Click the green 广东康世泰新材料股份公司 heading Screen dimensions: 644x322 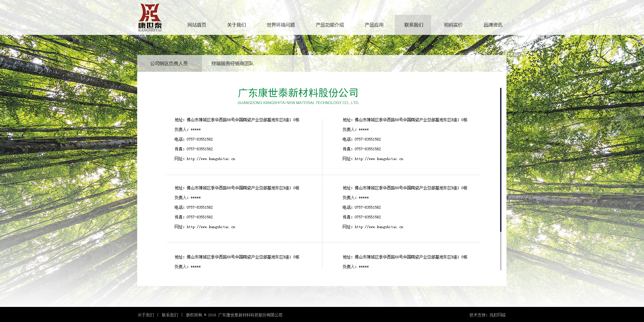298,93
